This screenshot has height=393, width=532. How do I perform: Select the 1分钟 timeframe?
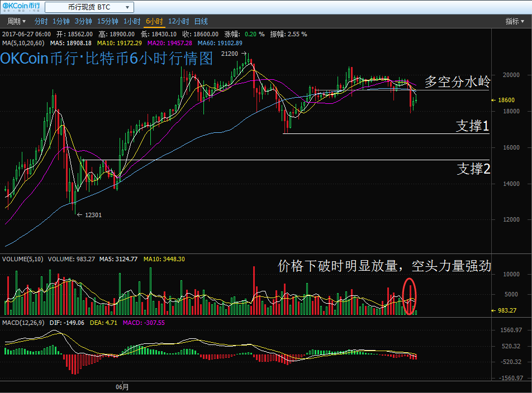coord(60,21)
